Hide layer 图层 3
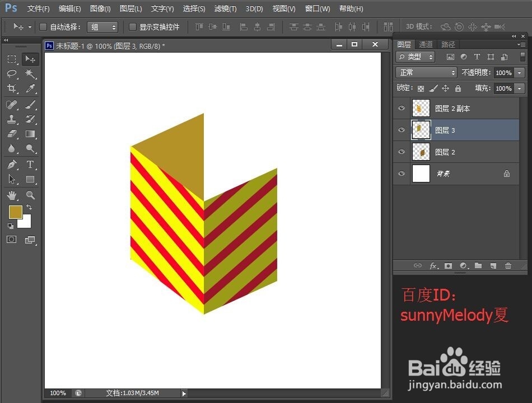This screenshot has height=403, width=532. tap(402, 130)
